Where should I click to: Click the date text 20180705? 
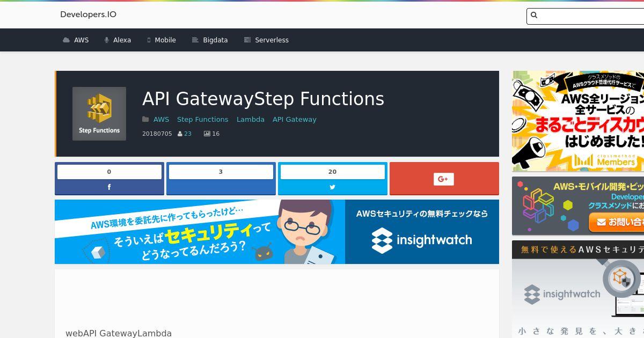tap(157, 134)
